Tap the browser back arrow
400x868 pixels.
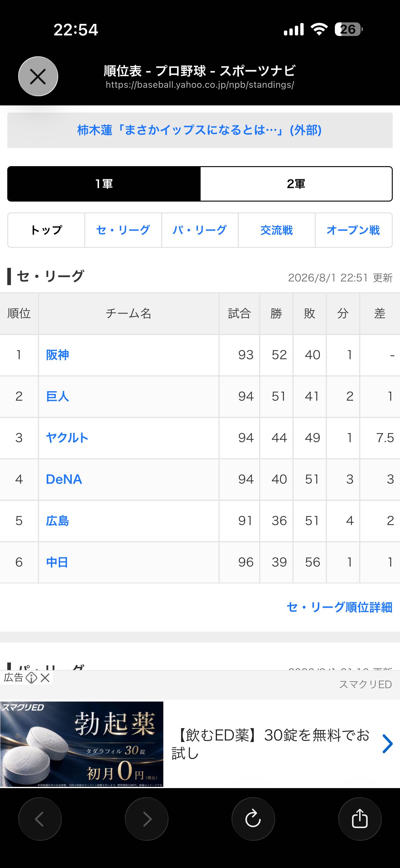point(40,819)
